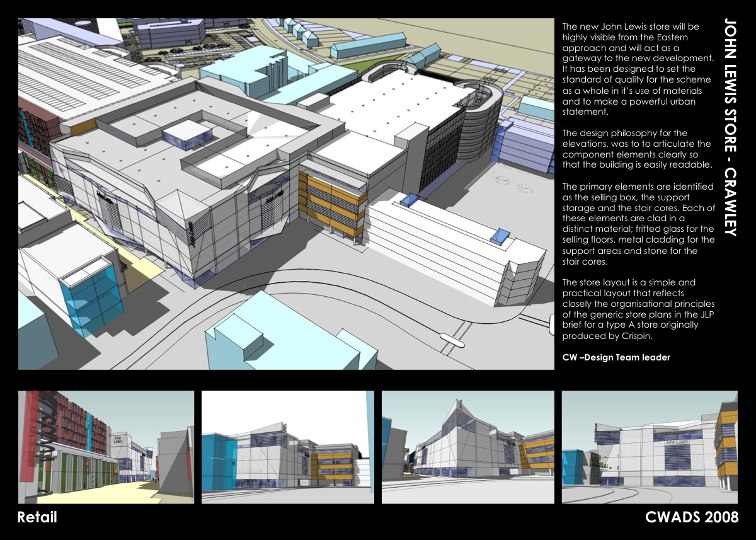Click the vertical title "JOHN LEWIS STORE - CRAWLEY"
The width and height of the screenshot is (756, 540).
(730, 128)
